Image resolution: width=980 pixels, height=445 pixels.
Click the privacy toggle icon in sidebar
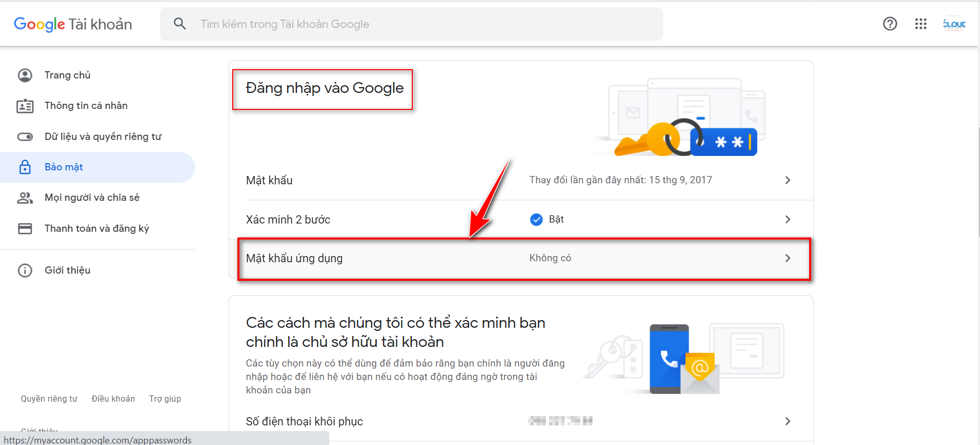25,137
